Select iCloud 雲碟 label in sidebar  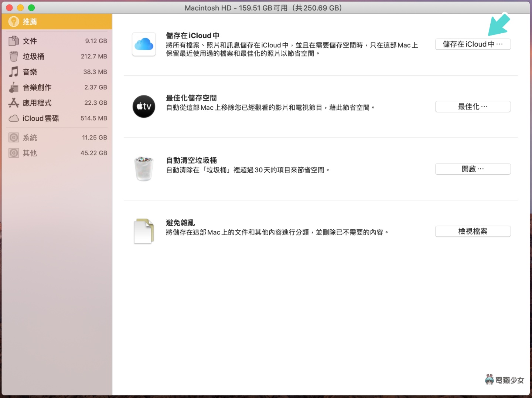point(41,118)
